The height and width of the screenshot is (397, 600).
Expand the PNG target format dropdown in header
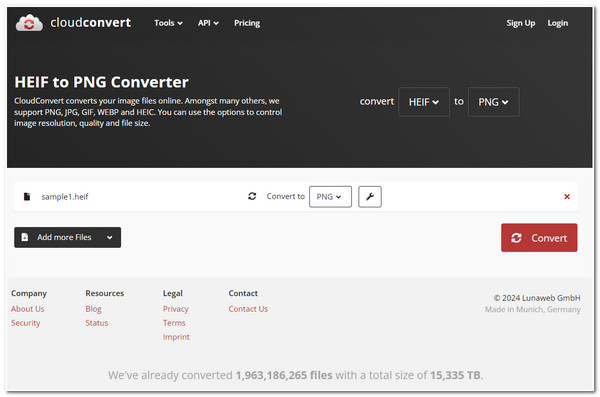pos(493,102)
